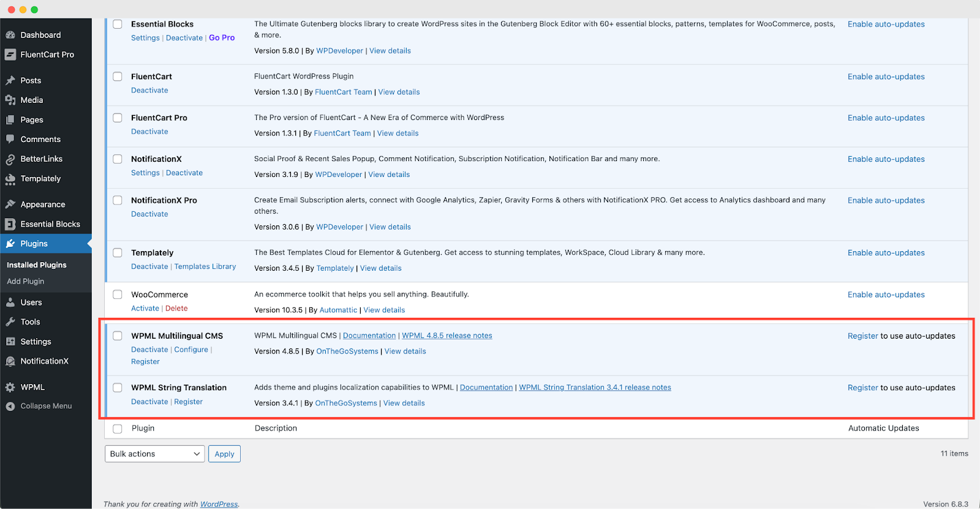The image size is (980, 509).
Task: Select the WPML Multilingual CMS checkbox
Action: [x=118, y=336]
